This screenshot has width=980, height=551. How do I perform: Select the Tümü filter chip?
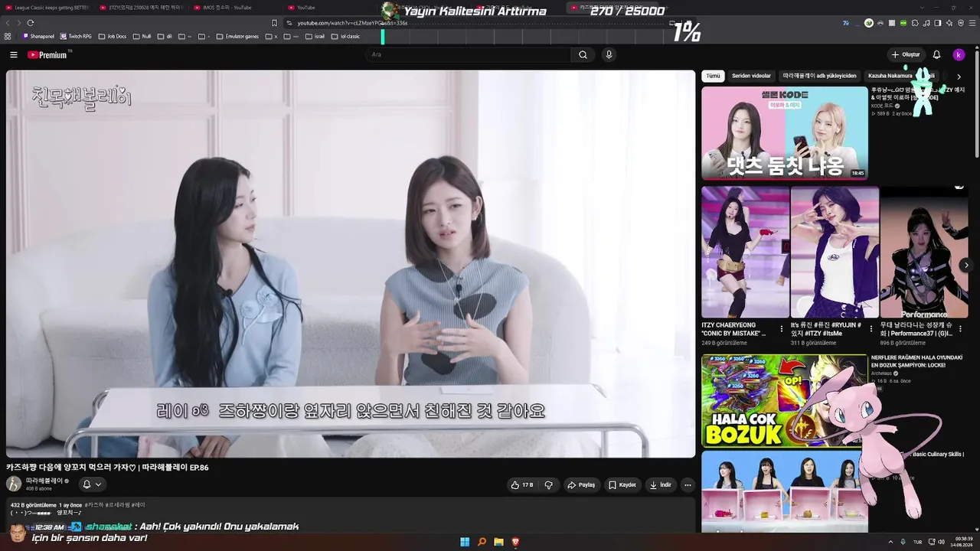coord(713,77)
